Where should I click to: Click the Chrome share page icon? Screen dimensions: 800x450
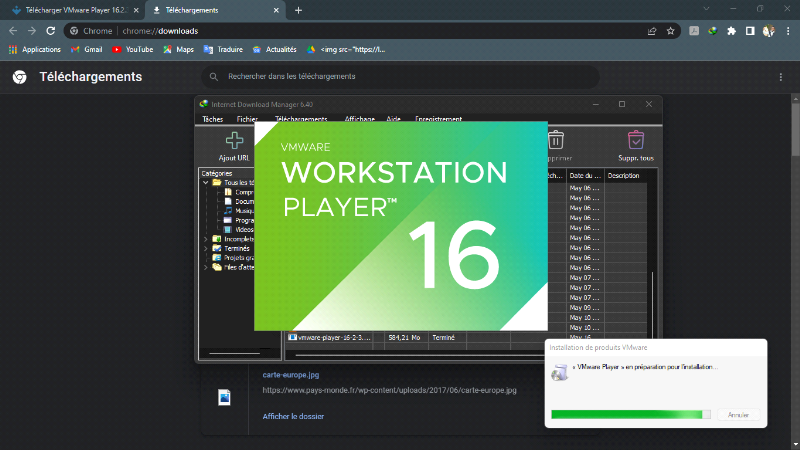(x=652, y=31)
